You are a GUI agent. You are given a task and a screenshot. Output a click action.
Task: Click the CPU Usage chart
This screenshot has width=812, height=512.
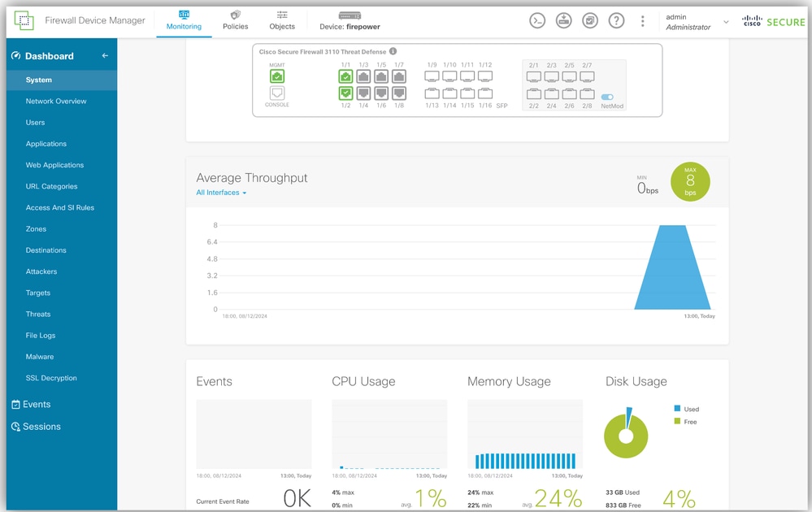(x=389, y=434)
